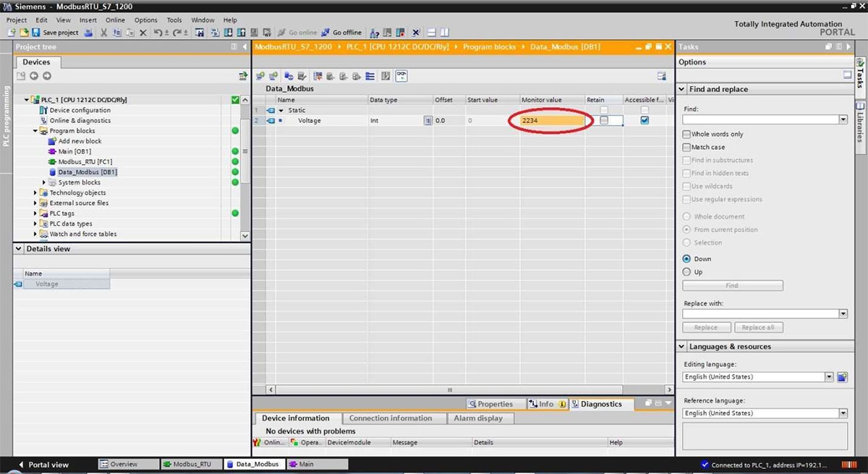Open project with the folder toolbar icon
Image resolution: width=868 pixels, height=474 pixels.
click(x=25, y=33)
